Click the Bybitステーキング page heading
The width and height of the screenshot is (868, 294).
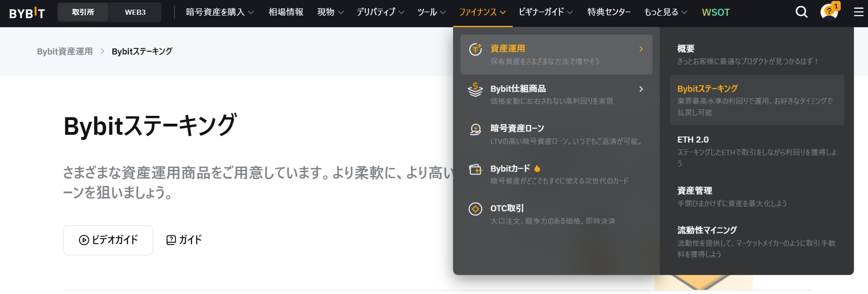pyautogui.click(x=150, y=126)
